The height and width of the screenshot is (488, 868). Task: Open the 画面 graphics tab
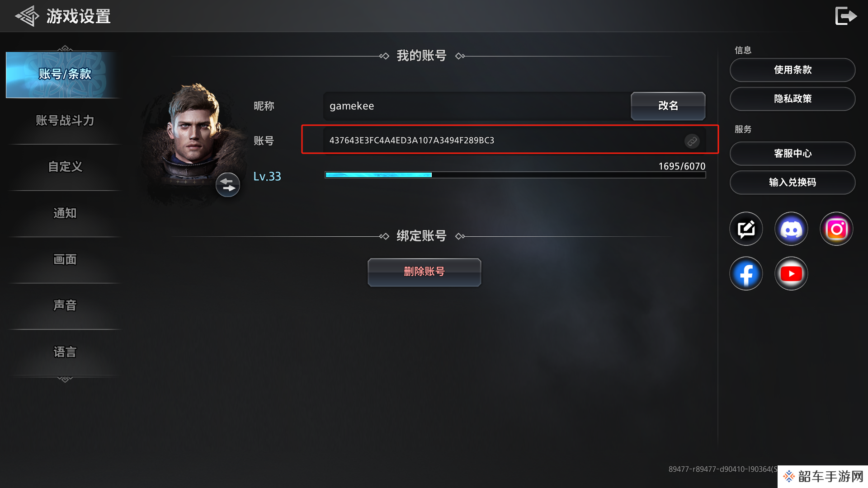pyautogui.click(x=65, y=259)
